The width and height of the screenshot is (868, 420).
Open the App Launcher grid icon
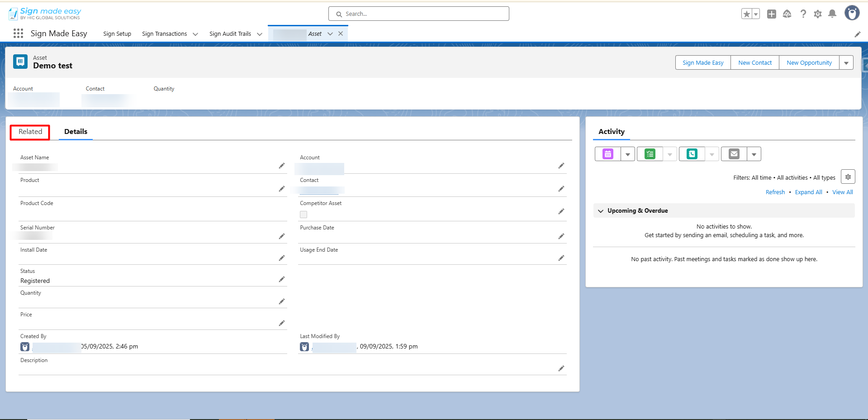click(18, 33)
